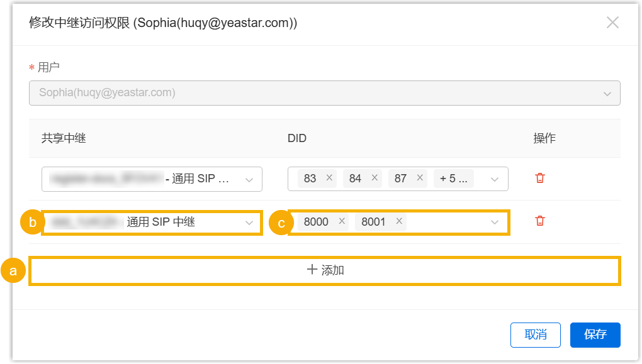642x364 pixels.
Task: Open the second shared trunk dropdown
Action: (x=151, y=222)
